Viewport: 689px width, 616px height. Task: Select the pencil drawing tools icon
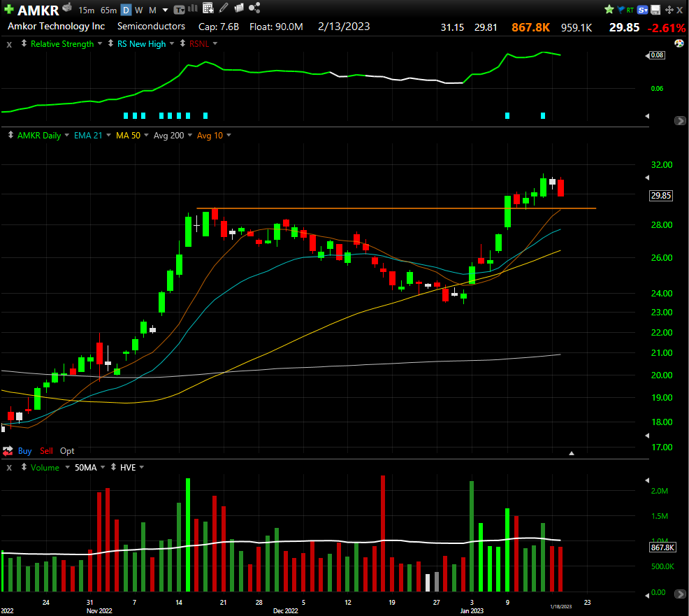pos(224,8)
